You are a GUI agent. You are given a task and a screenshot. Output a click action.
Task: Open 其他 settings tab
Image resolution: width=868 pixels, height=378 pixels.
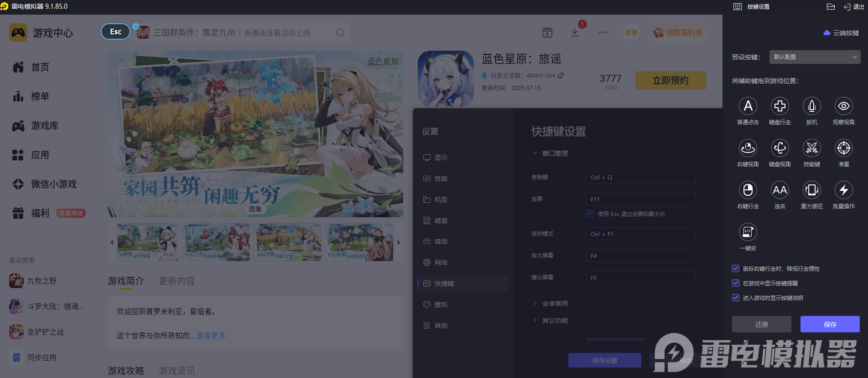(463, 325)
